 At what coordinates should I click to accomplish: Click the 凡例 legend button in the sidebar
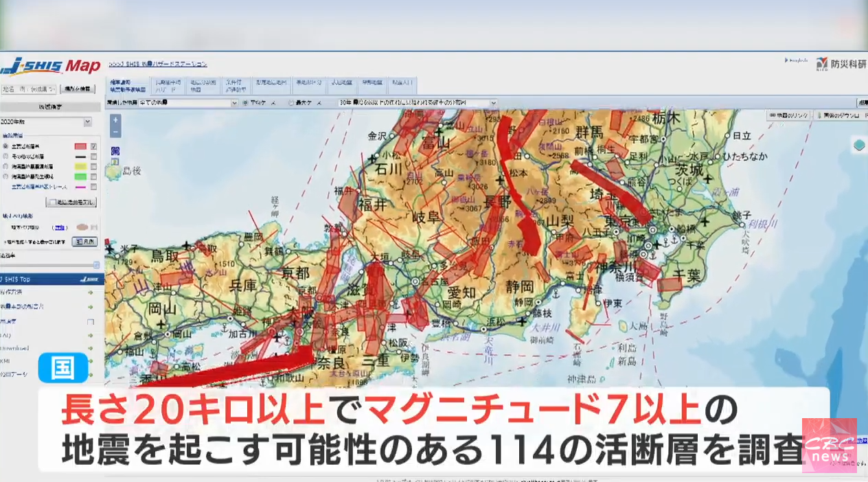click(85, 242)
